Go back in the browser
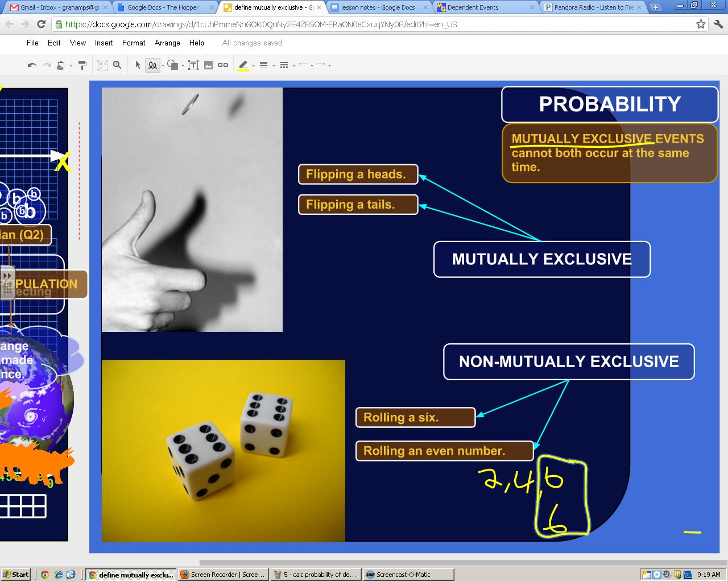 [x=10, y=24]
